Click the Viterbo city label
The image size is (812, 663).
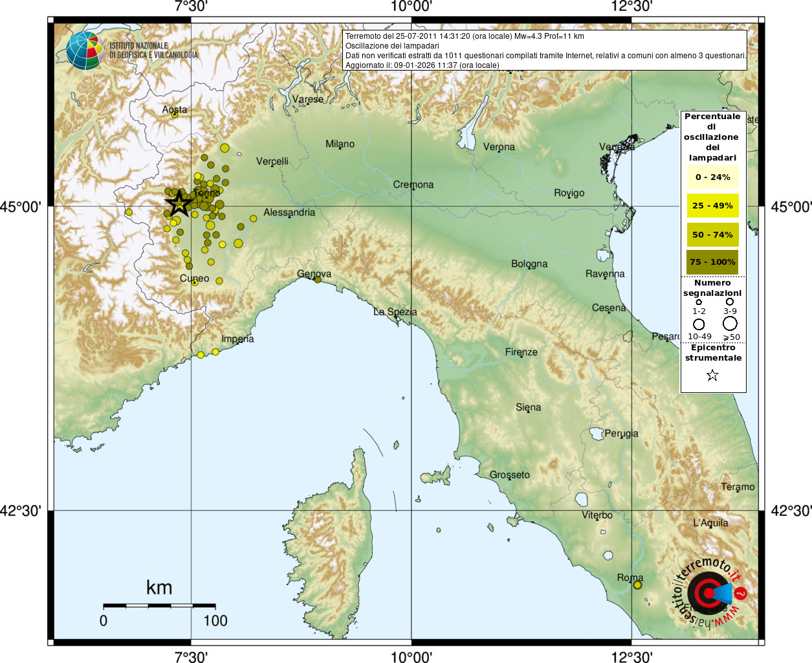pos(597,515)
